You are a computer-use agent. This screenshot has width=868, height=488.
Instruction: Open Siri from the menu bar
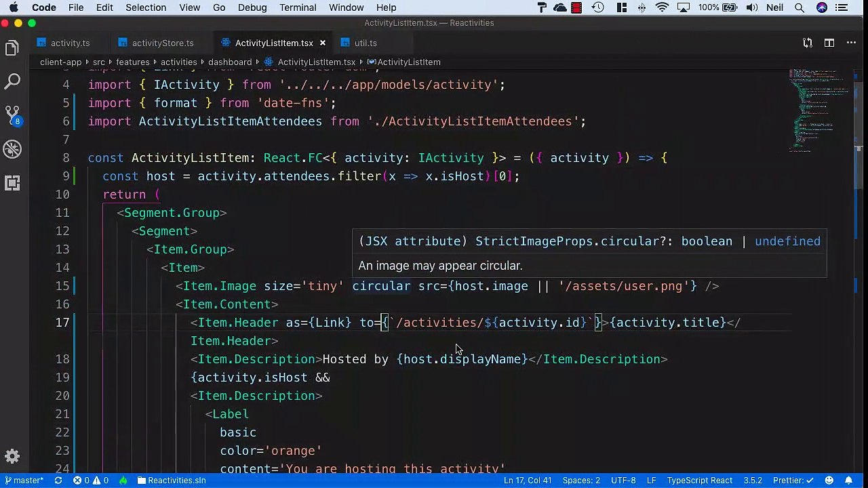[822, 7]
